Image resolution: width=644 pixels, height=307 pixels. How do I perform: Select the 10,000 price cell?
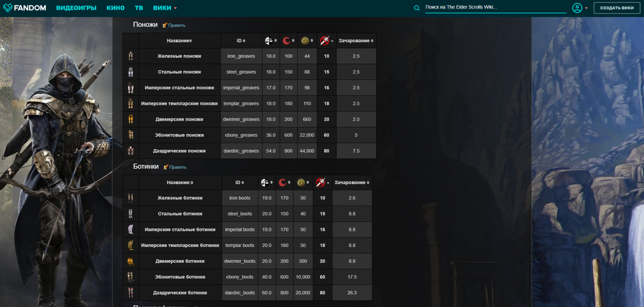pos(303,277)
